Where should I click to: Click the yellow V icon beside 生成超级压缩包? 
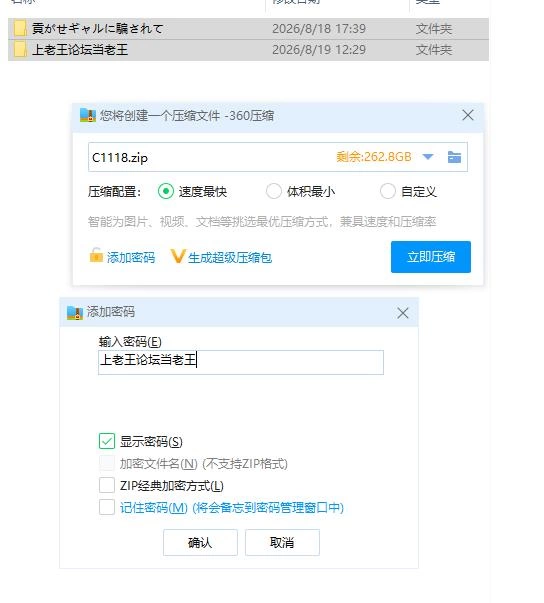click(178, 256)
